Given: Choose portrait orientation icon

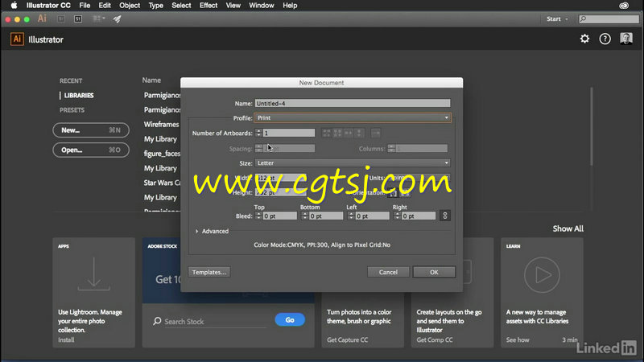Looking at the screenshot, I should pos(393,193).
